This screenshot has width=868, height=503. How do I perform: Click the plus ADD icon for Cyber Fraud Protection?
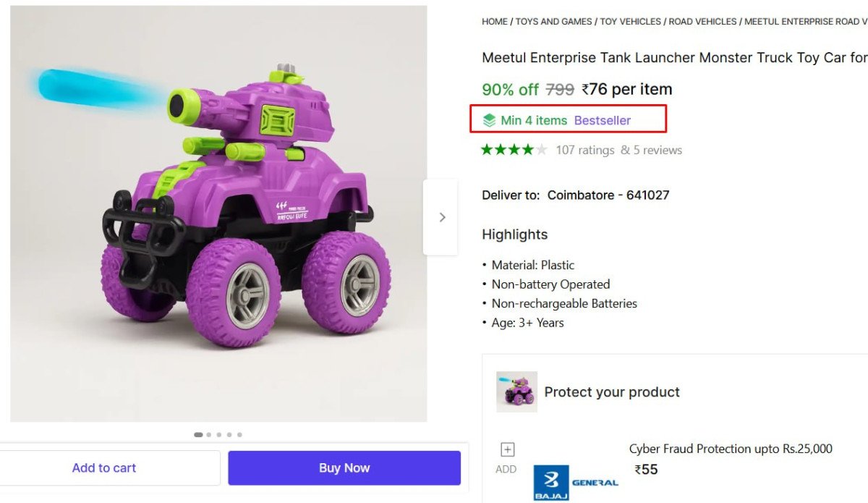[x=506, y=449]
